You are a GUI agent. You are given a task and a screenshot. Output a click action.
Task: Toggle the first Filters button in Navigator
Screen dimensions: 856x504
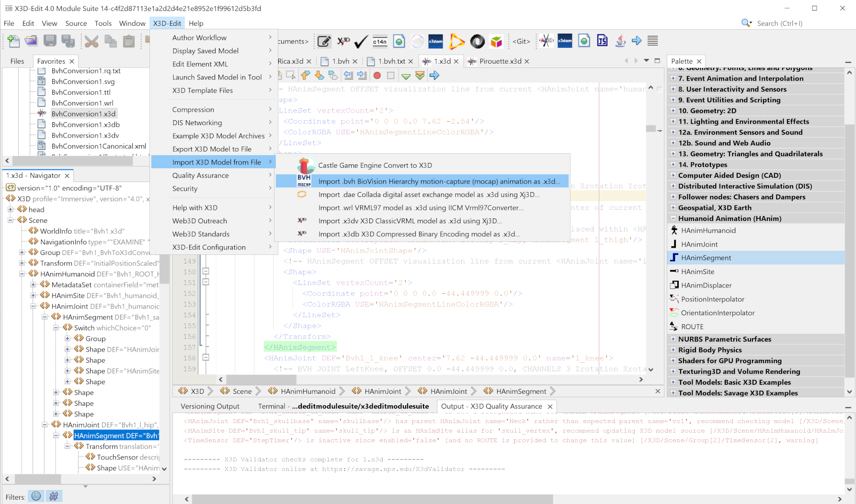coord(36,496)
